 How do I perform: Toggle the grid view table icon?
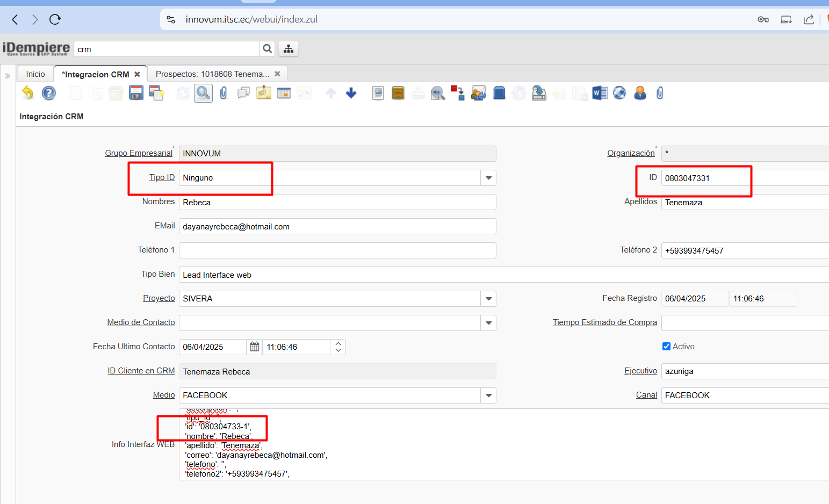[284, 93]
